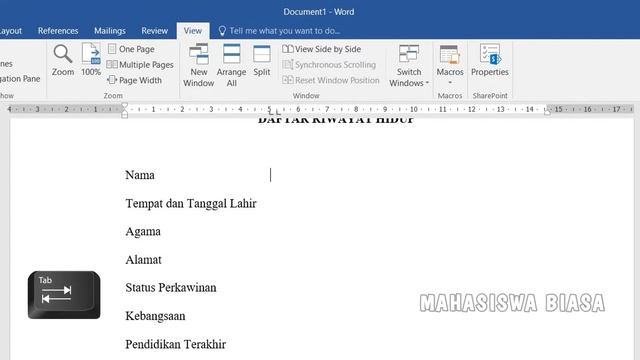The image size is (640, 360).
Task: Choose Page Width zoom
Action: 135,80
